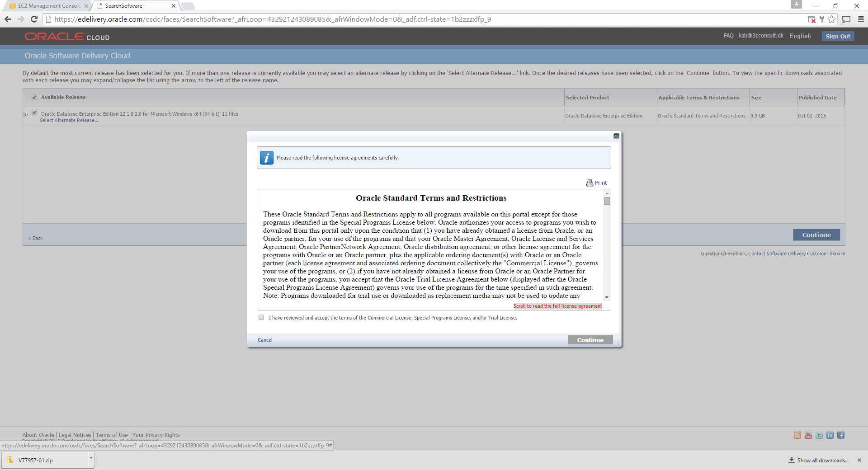This screenshot has width=868, height=470.
Task: Toggle the Oracle Database Enterprise Edition checkbox
Action: pyautogui.click(x=34, y=113)
